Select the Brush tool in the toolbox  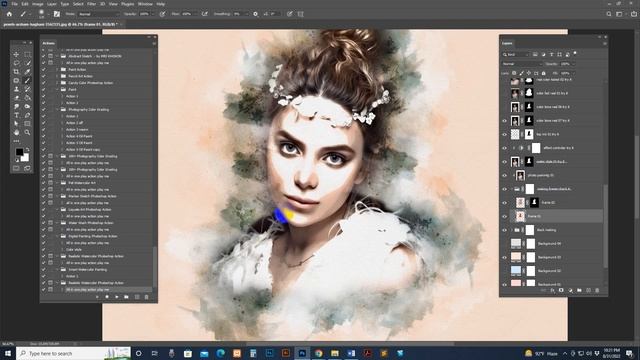pyautogui.click(x=27, y=80)
